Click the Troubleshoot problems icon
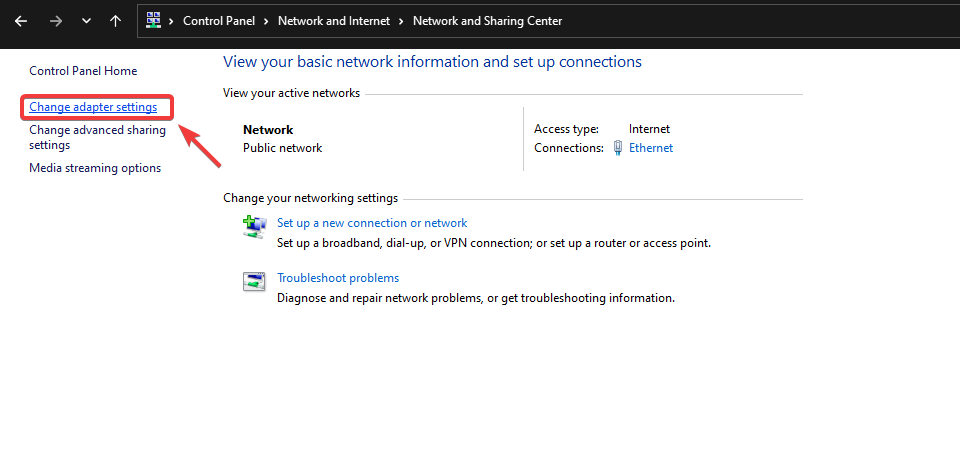This screenshot has width=960, height=468. pyautogui.click(x=254, y=281)
